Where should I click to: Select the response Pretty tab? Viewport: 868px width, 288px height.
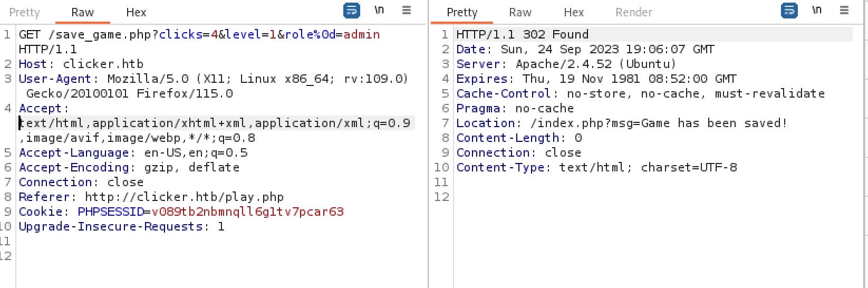(x=462, y=12)
